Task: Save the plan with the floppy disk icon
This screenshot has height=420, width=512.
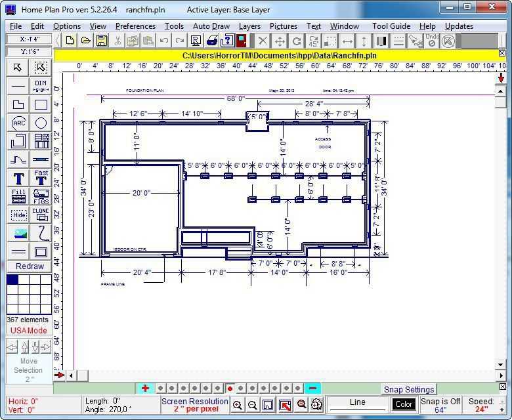Action: pos(102,41)
